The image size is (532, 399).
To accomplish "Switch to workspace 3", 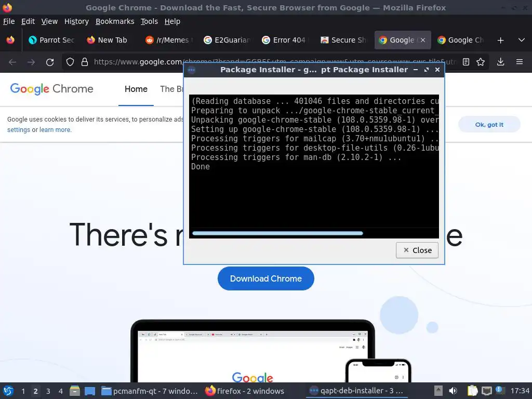I will click(48, 391).
